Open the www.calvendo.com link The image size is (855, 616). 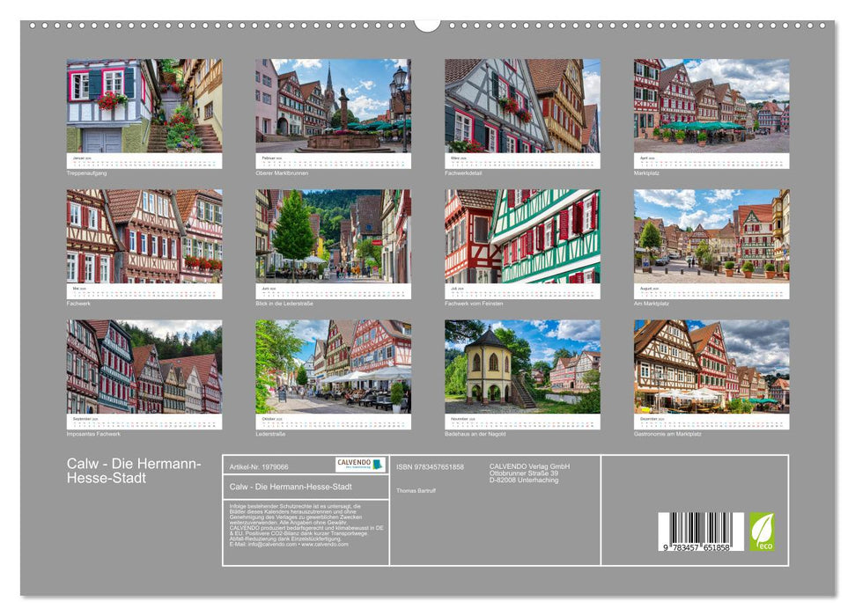[327, 546]
